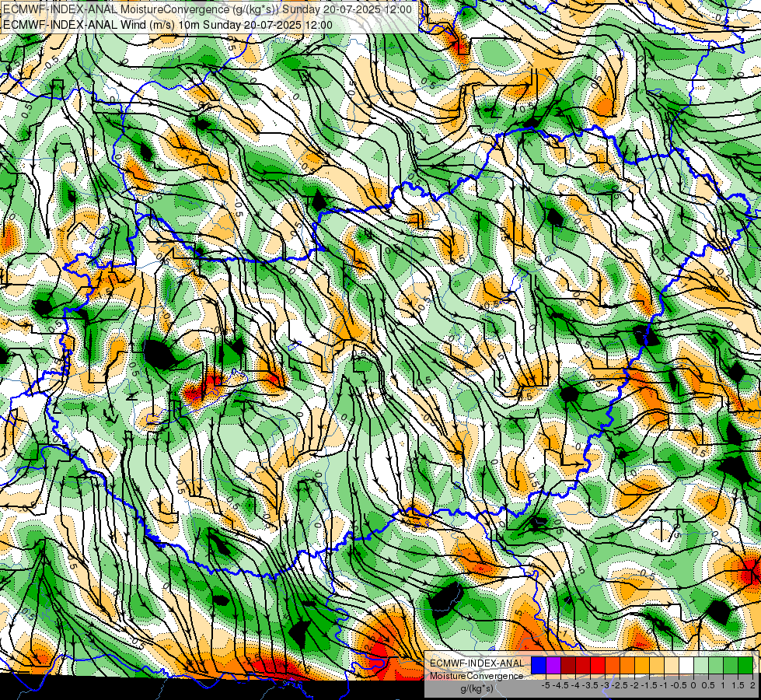Click the orange swatch between -2.5 and -2
The image size is (761, 700).
(x=627, y=665)
